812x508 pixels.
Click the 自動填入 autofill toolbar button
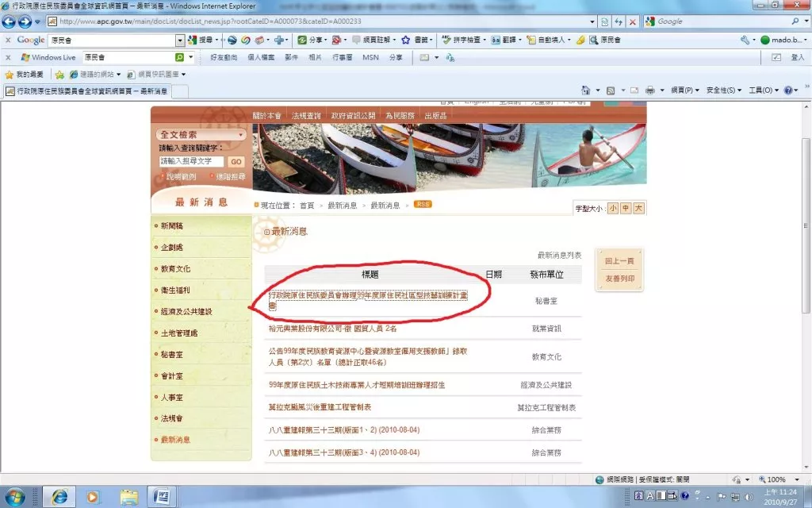tap(548, 40)
